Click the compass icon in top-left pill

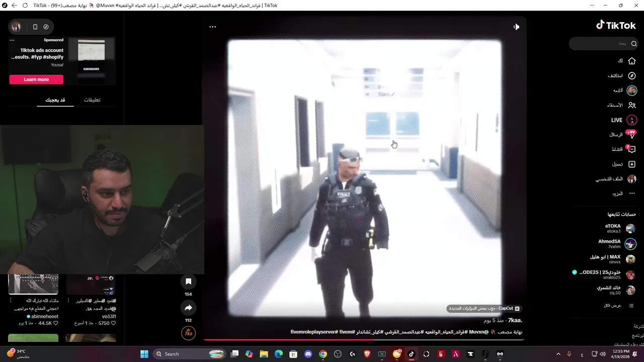[x=46, y=27]
